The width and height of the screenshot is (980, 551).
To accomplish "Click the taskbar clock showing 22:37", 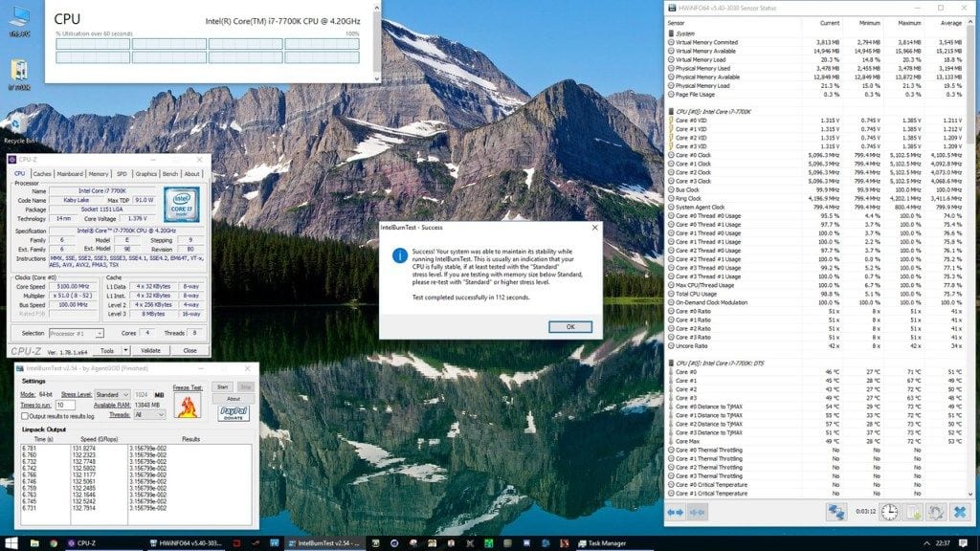I will coord(943,543).
